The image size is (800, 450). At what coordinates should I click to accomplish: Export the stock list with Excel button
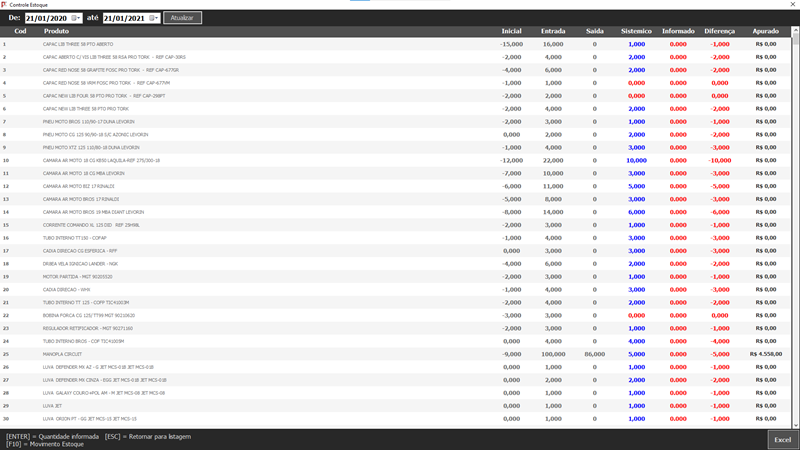(x=782, y=439)
